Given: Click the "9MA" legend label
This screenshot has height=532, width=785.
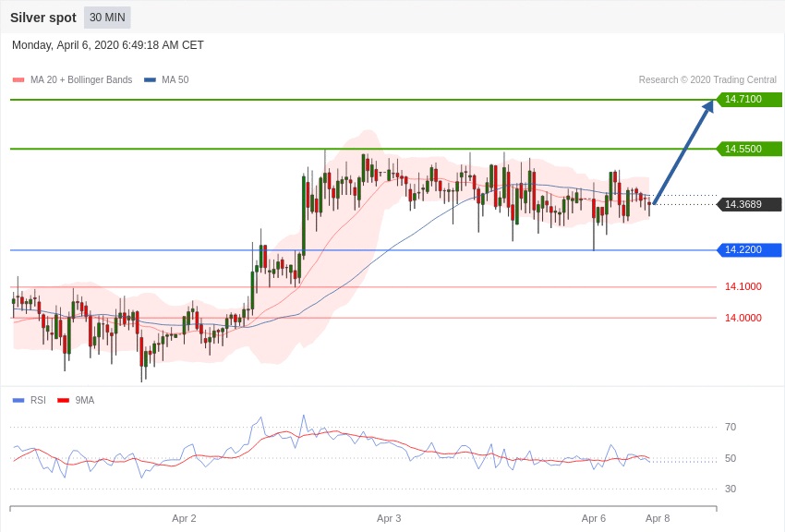Looking at the screenshot, I should 85,400.
